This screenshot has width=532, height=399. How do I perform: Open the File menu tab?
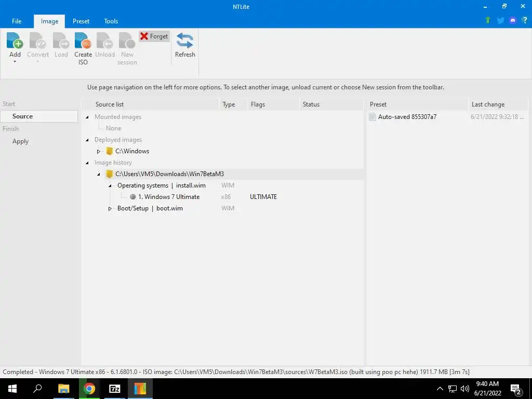click(x=17, y=21)
